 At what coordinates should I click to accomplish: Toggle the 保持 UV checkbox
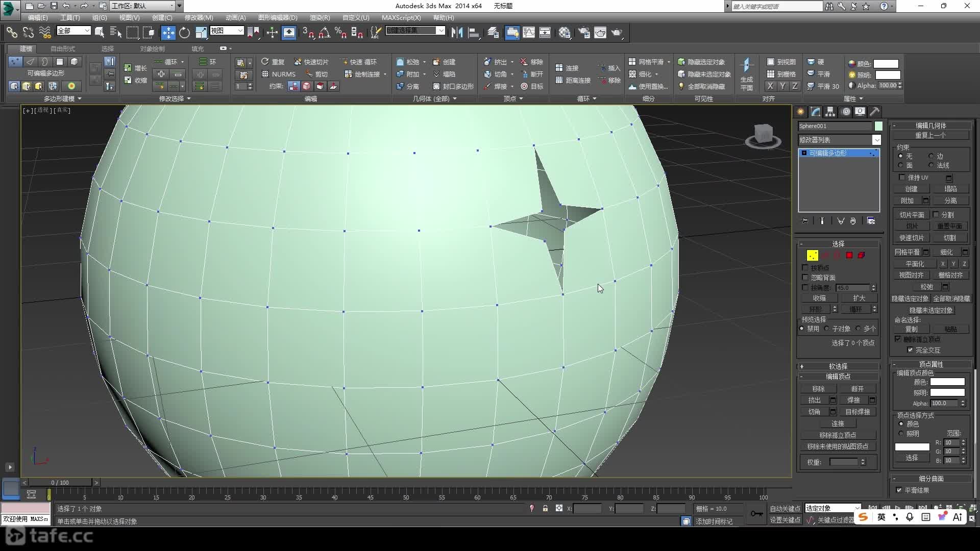[x=902, y=177]
